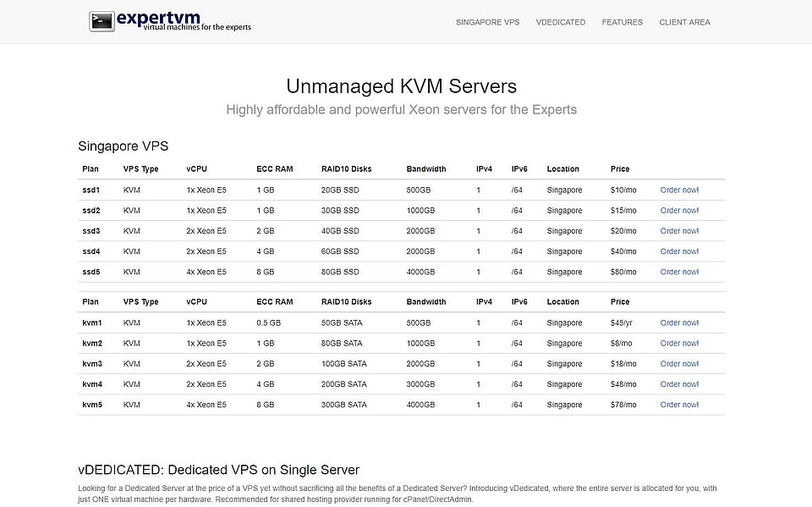Click the 20GB SSD disk cell
812x507 pixels.
(x=340, y=190)
